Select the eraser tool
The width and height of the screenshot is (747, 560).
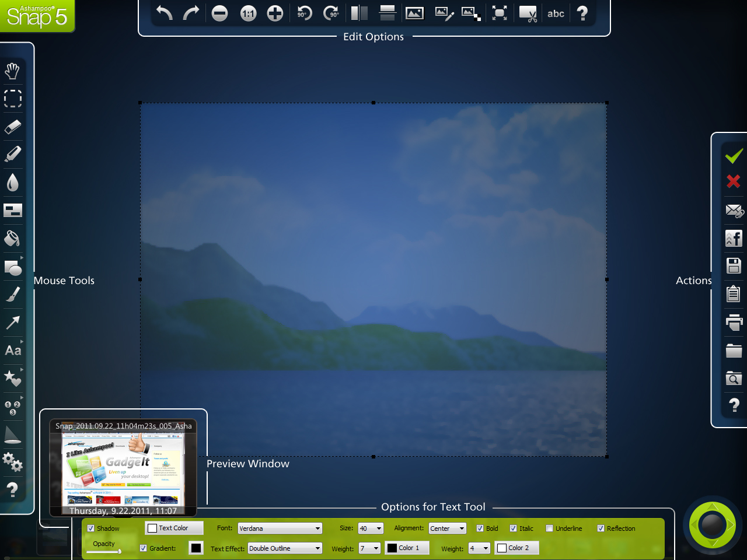pos(12,127)
